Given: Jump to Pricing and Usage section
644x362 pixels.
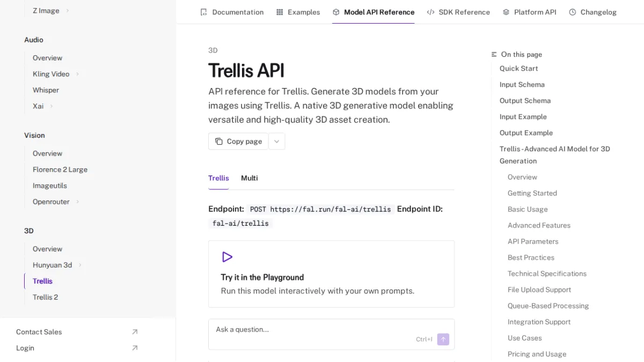Looking at the screenshot, I should coord(537,354).
